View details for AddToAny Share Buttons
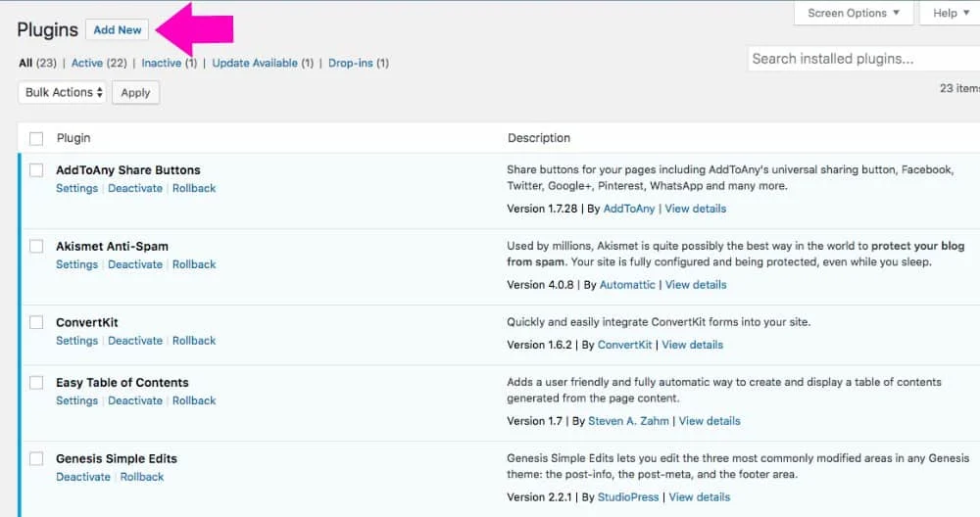Viewport: 980px width, 517px height. (x=696, y=210)
